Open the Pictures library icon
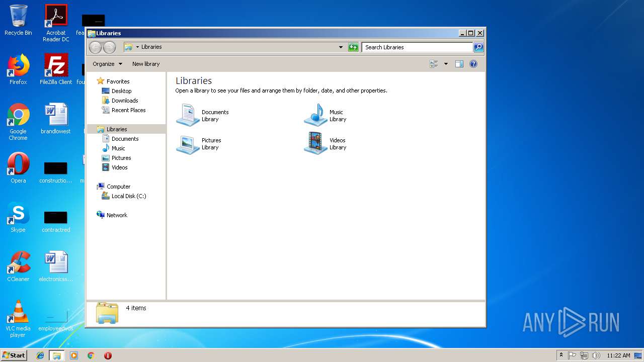This screenshot has width=644, height=362. click(188, 143)
